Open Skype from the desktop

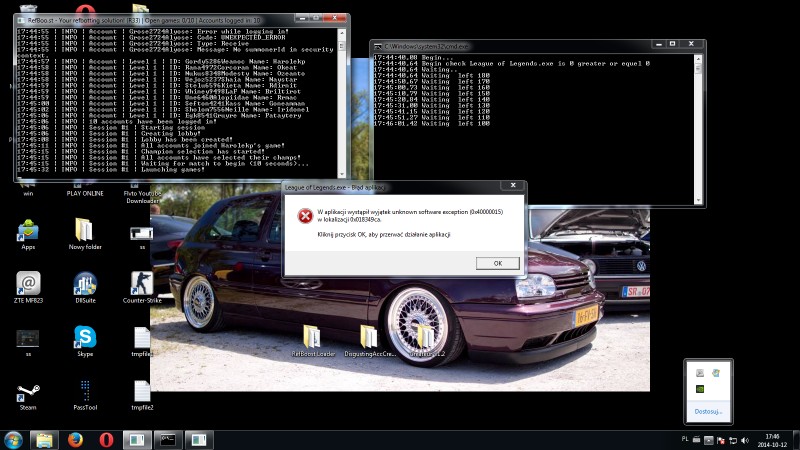pos(85,341)
